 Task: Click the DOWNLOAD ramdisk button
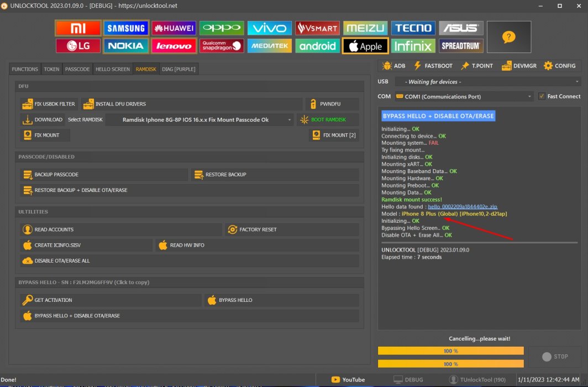click(43, 119)
